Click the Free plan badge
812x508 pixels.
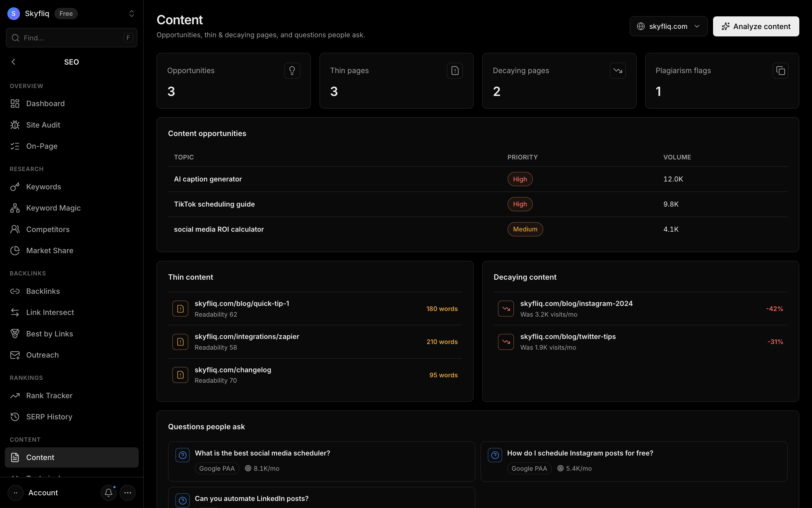(66, 14)
